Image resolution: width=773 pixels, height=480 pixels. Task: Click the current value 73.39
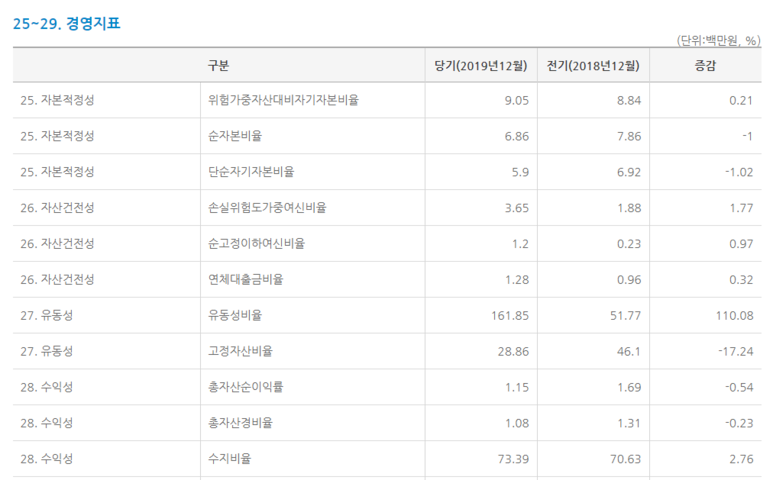click(513, 459)
